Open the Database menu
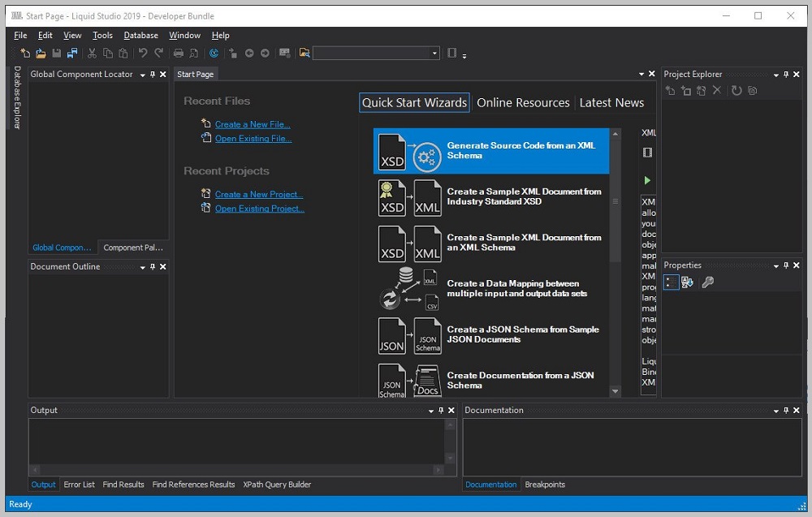 click(140, 35)
